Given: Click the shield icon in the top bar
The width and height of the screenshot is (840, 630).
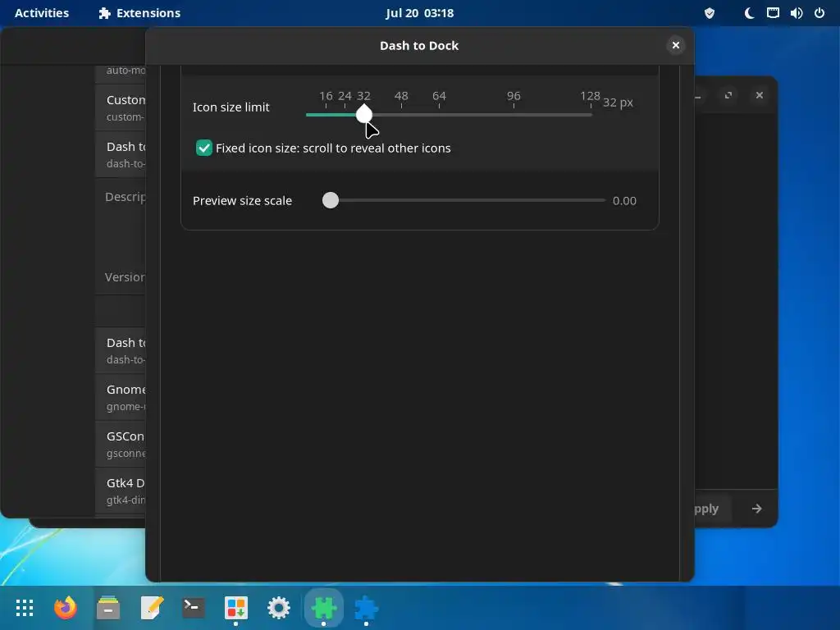Looking at the screenshot, I should [710, 13].
